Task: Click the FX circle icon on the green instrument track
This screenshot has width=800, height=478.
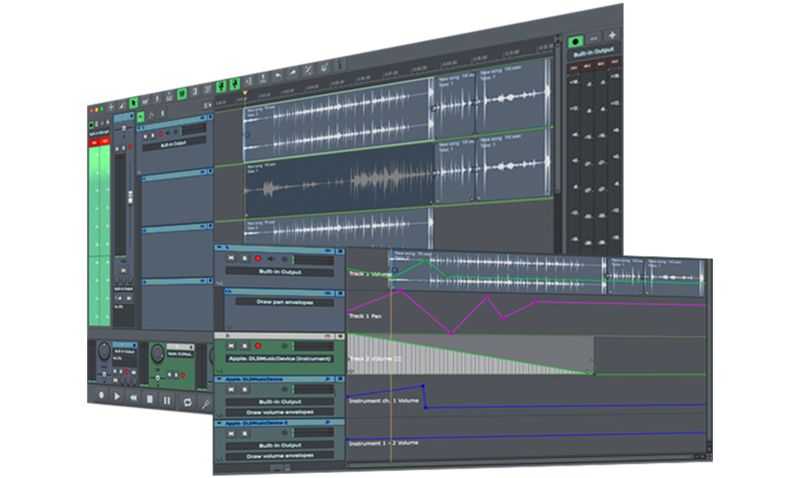Action: (x=285, y=346)
